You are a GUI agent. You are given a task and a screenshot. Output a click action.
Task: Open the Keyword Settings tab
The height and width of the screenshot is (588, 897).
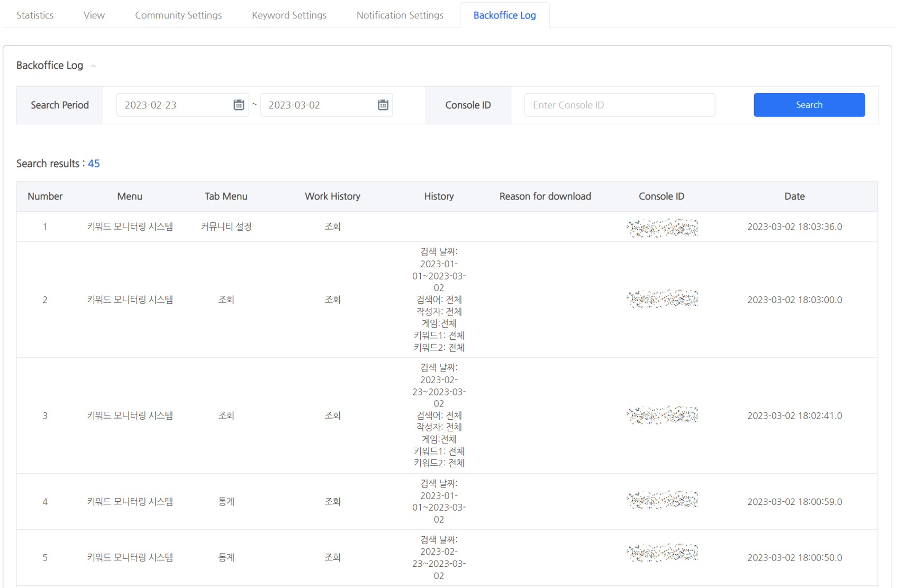tap(289, 15)
